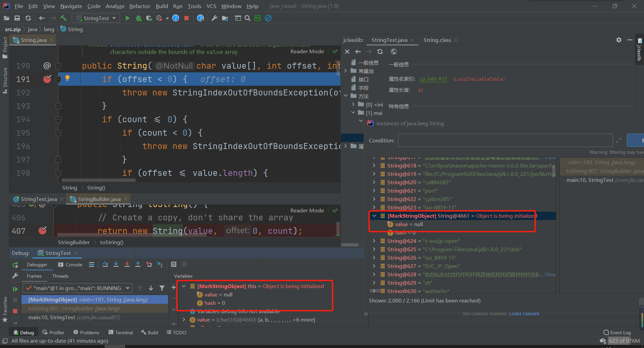Open the Project Structure toolbar icon
Image resolution: width=644 pixels, height=348 pixels.
pos(225,18)
